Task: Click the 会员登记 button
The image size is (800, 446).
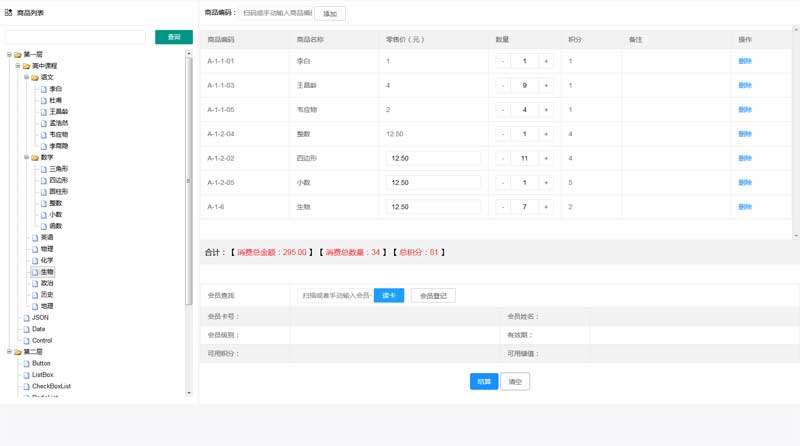Action: (433, 295)
